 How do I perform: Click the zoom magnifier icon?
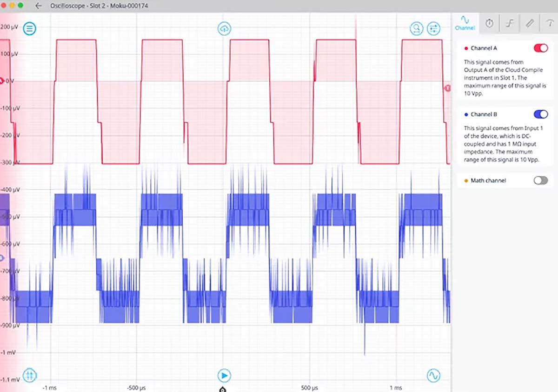click(416, 29)
